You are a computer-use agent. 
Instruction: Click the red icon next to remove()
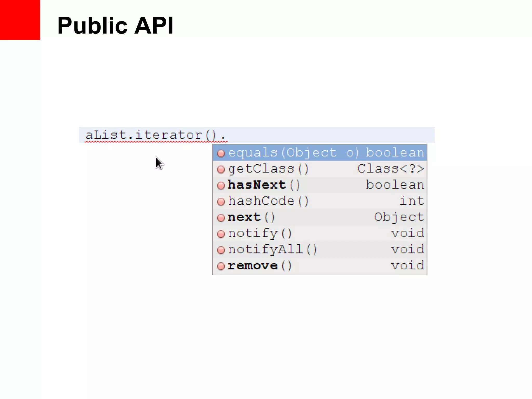[221, 266]
